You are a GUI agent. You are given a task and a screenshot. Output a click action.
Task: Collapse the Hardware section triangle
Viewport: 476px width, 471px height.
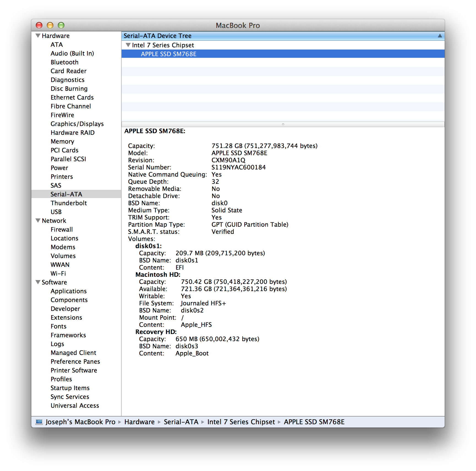(x=38, y=35)
